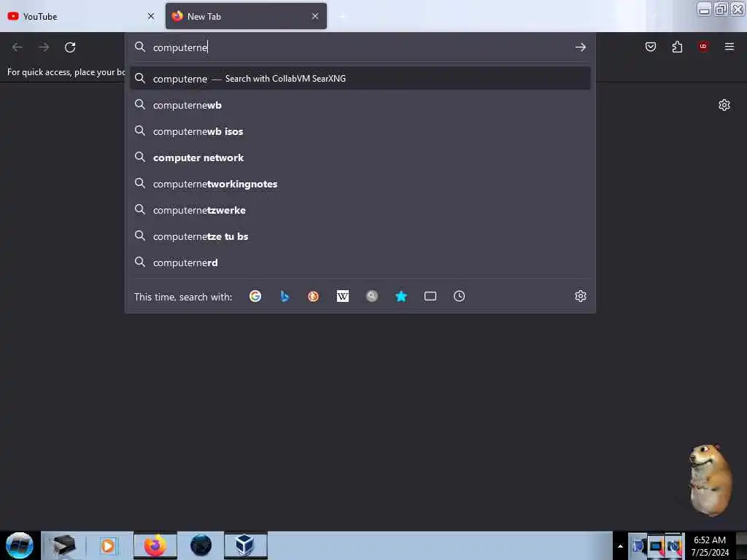Search this time with Google
This screenshot has height=560, width=747.
point(255,296)
